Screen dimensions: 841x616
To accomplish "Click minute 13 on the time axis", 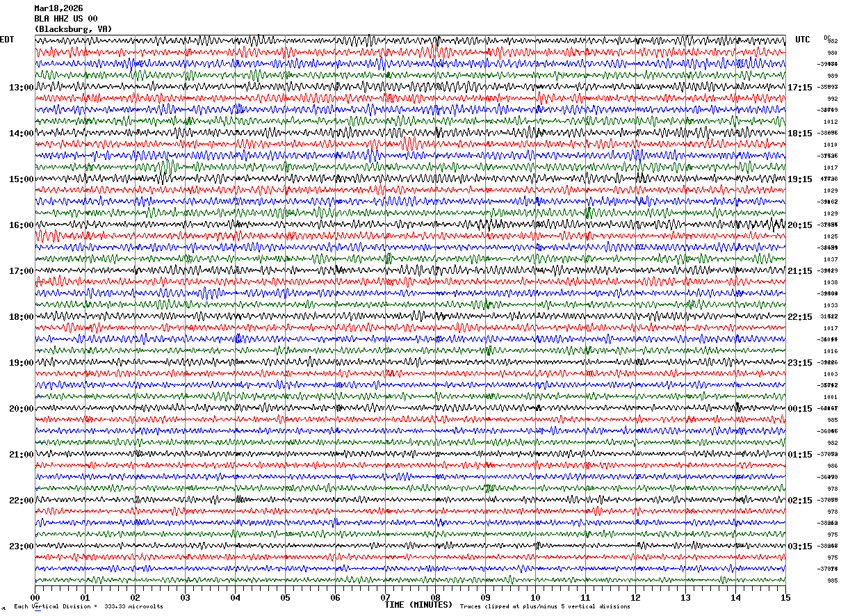I will tap(685, 597).
